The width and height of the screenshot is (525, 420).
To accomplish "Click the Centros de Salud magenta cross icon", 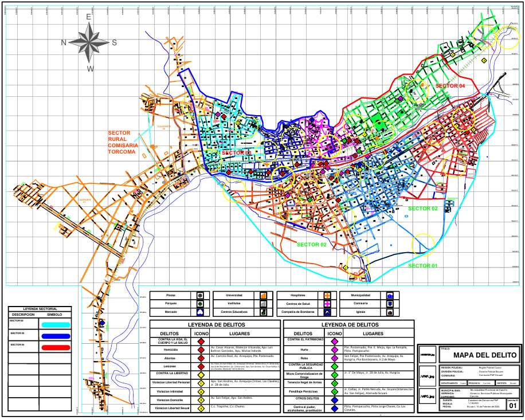I will 327,304.
